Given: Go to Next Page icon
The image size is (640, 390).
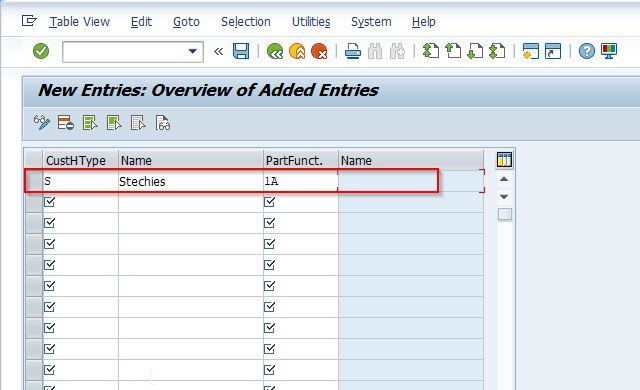Looking at the screenshot, I should tap(475, 51).
